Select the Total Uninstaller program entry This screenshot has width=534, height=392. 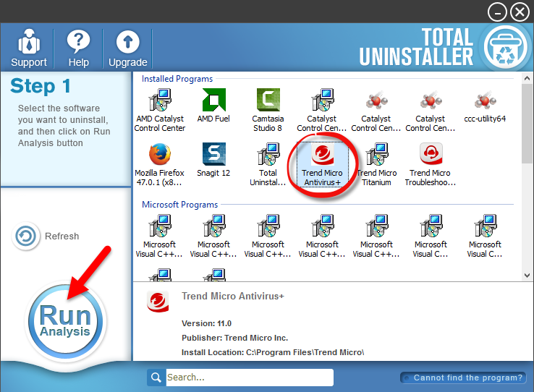coord(268,164)
